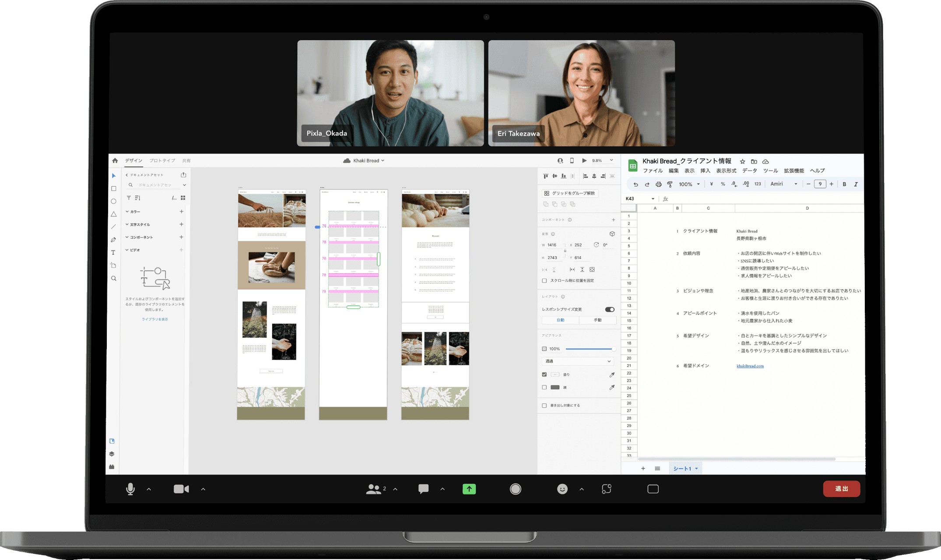
Task: Click the Sheets print icon
Action: [658, 184]
